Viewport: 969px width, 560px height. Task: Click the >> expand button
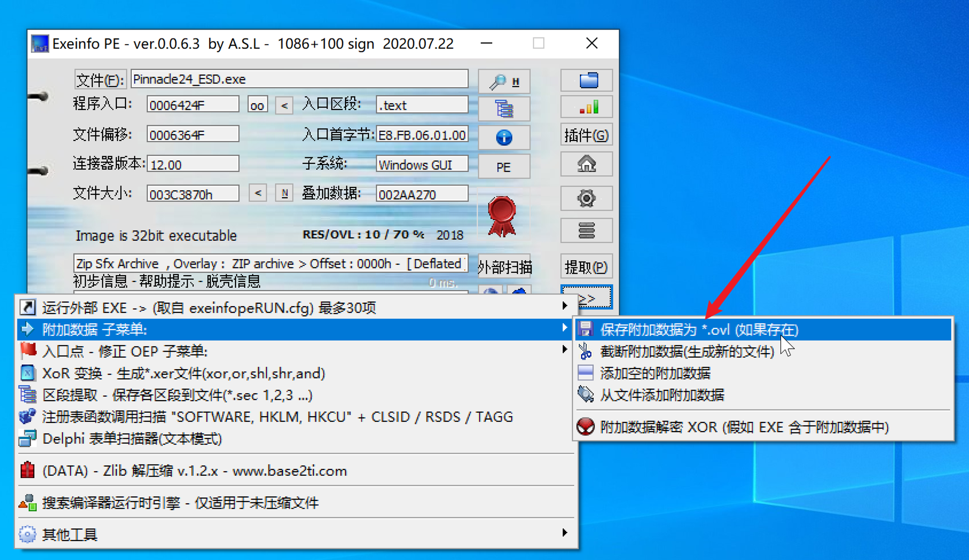[587, 297]
